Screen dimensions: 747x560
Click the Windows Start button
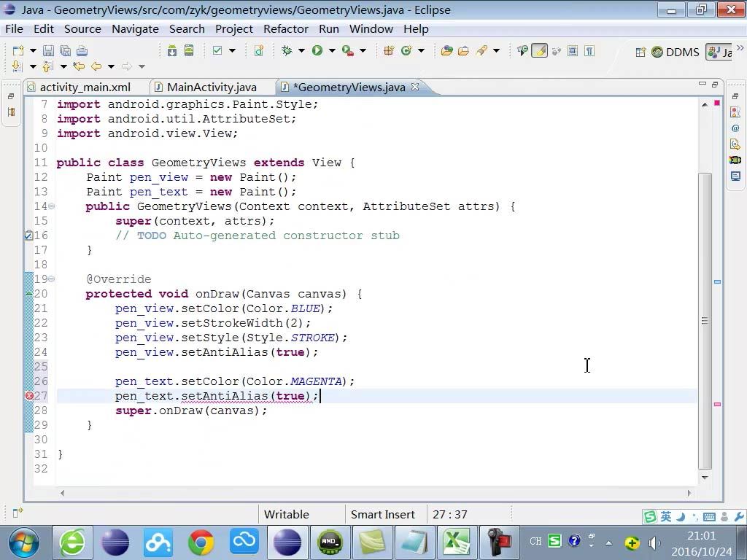23,542
